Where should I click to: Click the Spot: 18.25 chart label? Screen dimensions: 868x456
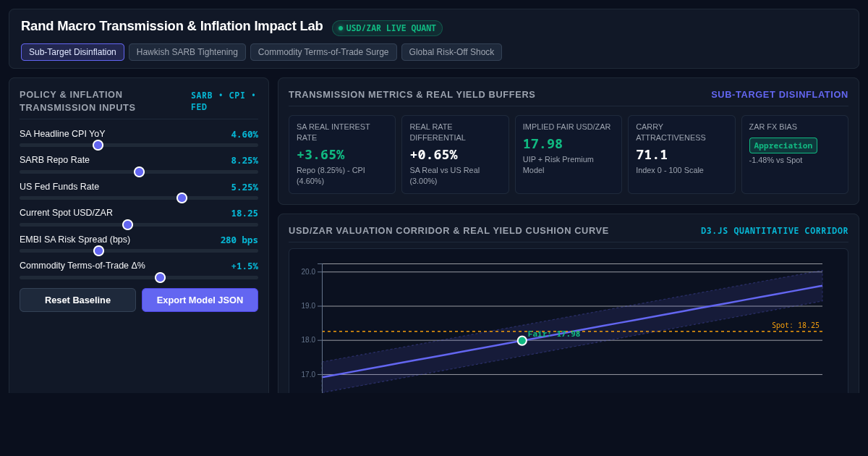click(x=796, y=326)
